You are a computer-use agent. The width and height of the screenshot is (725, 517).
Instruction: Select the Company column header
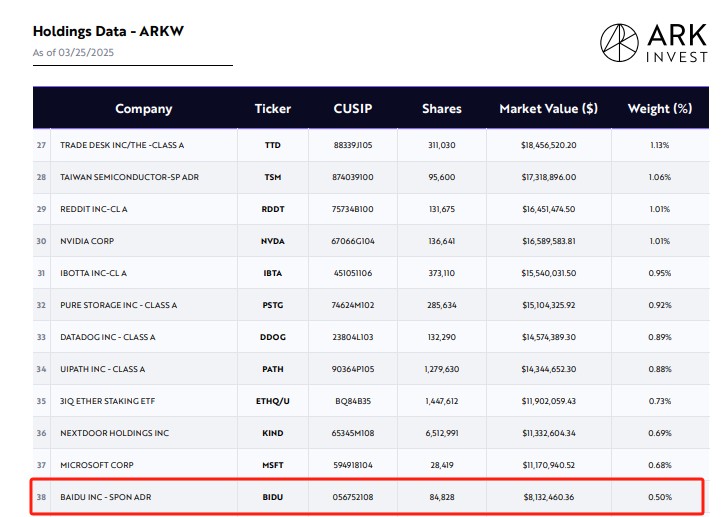pyautogui.click(x=143, y=109)
